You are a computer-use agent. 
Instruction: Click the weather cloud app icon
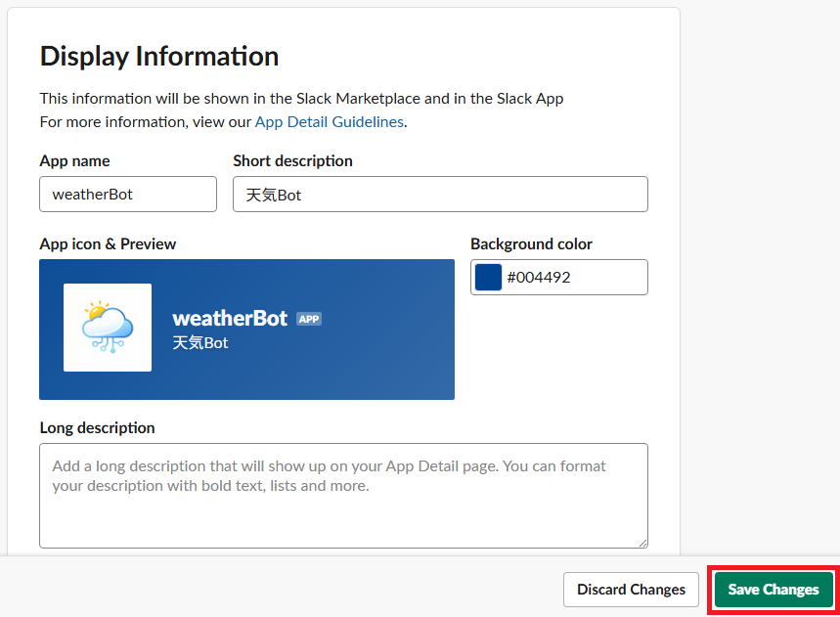tap(108, 328)
